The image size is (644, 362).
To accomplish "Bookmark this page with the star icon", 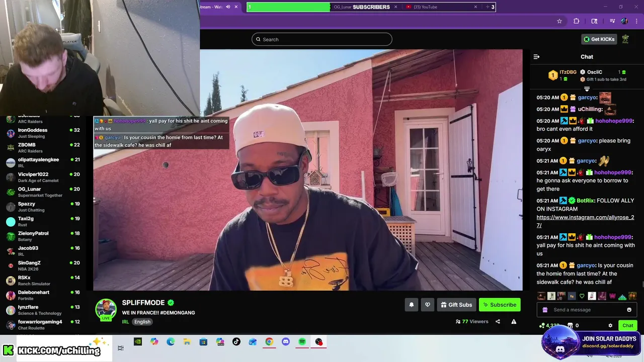I will pos(559,21).
